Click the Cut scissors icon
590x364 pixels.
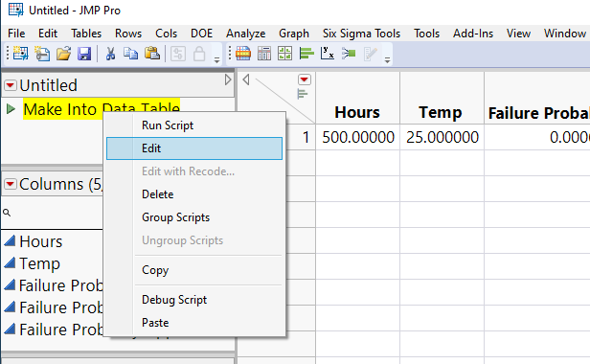110,54
